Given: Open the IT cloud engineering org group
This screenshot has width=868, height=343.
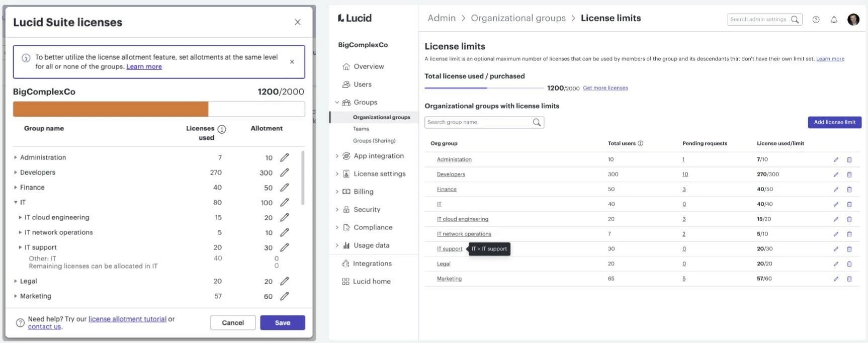Looking at the screenshot, I should pos(463,219).
